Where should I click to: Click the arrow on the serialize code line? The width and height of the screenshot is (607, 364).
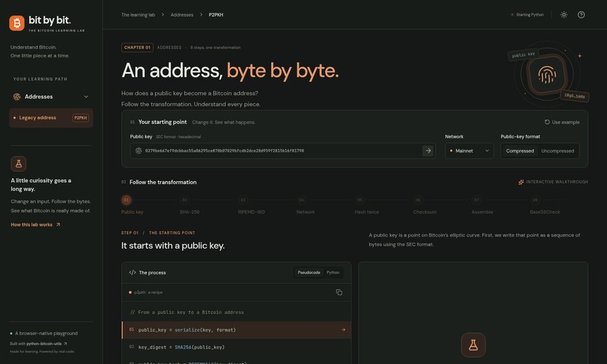pos(343,330)
